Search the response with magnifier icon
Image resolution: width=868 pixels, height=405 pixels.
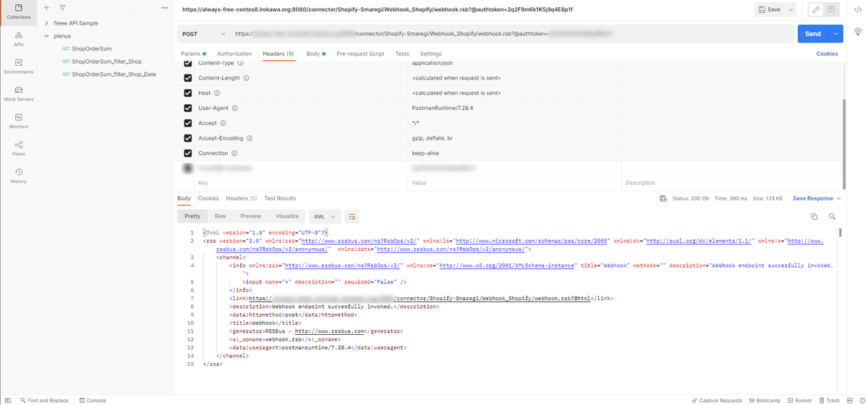[833, 216]
